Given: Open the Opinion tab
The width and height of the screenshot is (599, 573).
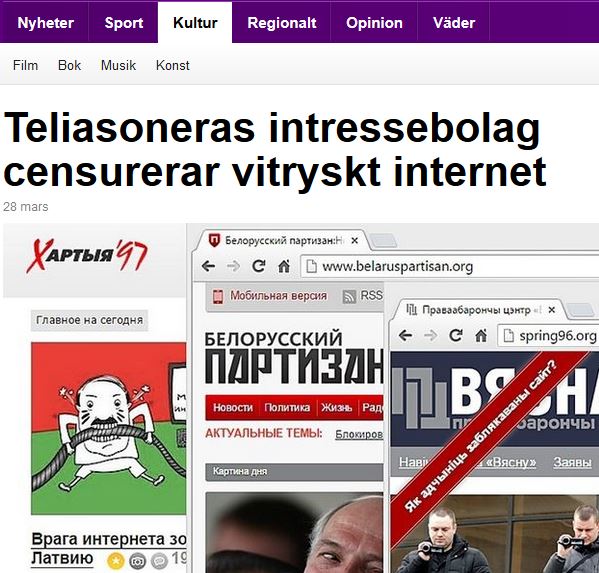Looking at the screenshot, I should click(x=374, y=23).
